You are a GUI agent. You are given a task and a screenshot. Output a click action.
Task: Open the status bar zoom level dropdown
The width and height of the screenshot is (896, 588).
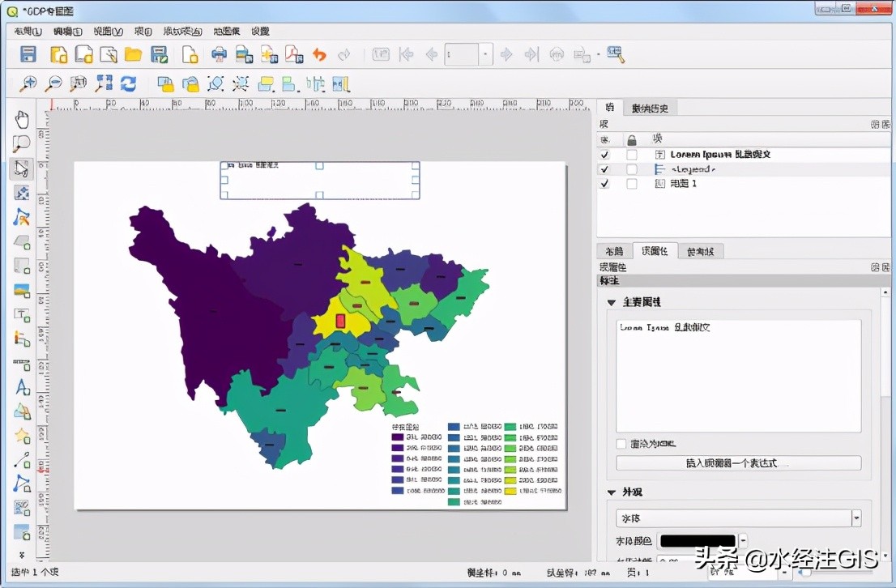(784, 572)
